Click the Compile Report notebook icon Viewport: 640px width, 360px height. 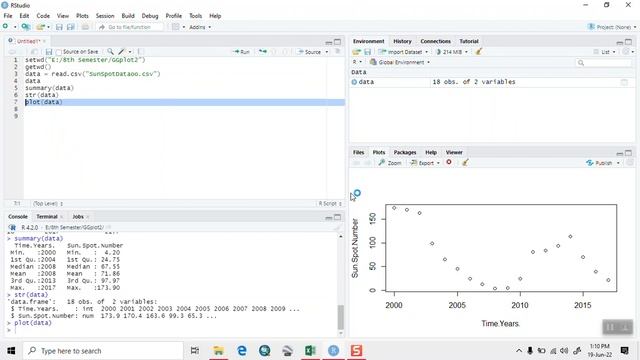(140, 52)
